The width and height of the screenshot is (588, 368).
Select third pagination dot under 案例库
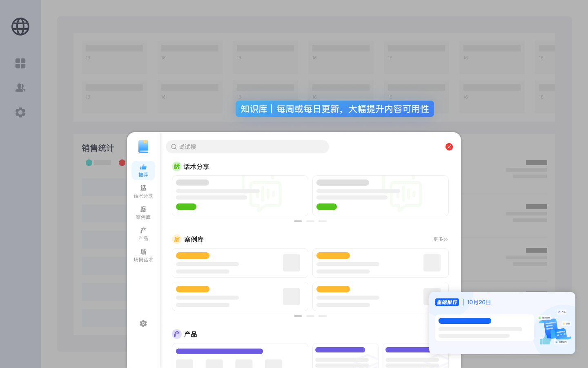(x=323, y=316)
